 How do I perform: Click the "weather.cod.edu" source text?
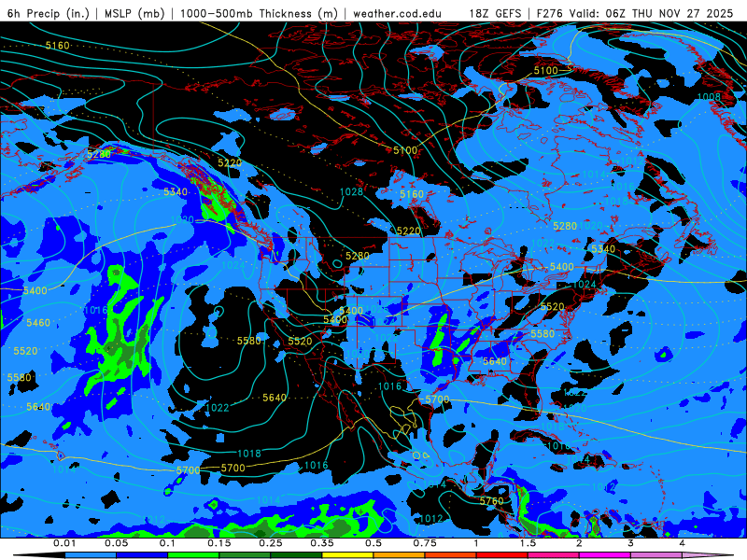click(x=397, y=13)
